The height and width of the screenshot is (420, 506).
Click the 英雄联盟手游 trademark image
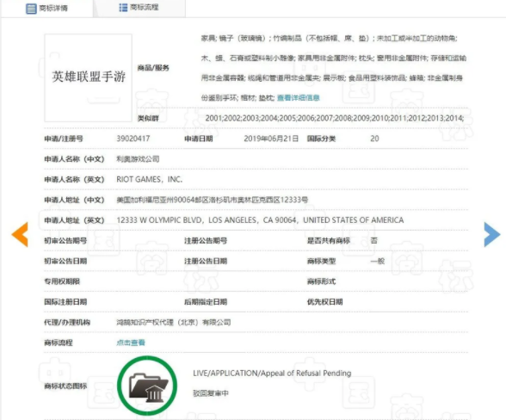coord(88,77)
